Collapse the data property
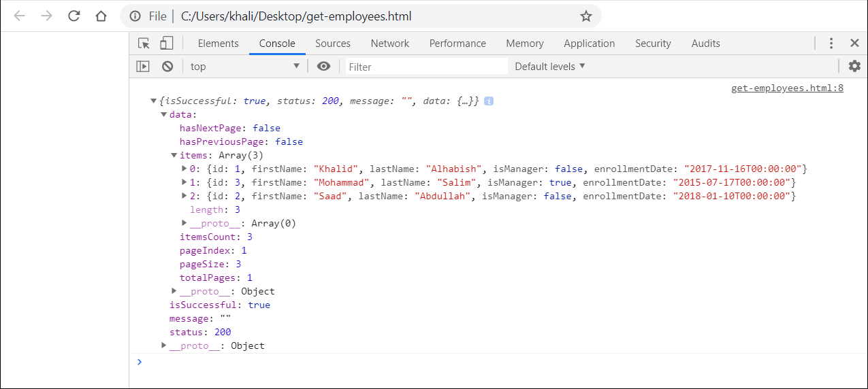The height and width of the screenshot is (389, 868). click(x=164, y=114)
